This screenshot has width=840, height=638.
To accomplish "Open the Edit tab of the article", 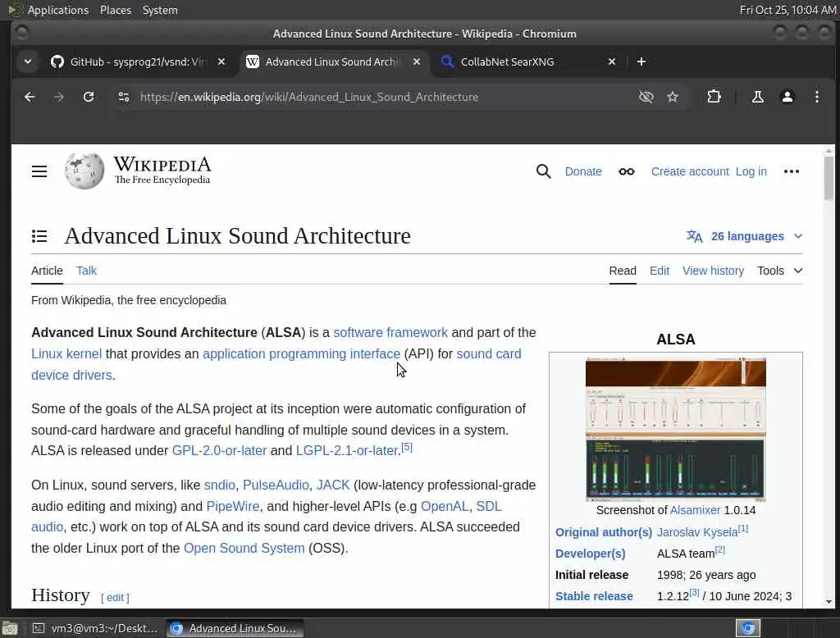I will pyautogui.click(x=659, y=271).
